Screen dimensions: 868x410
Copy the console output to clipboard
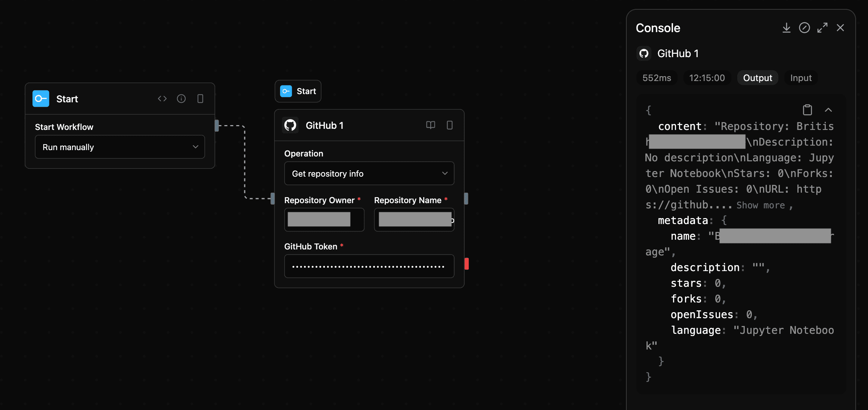(x=807, y=110)
